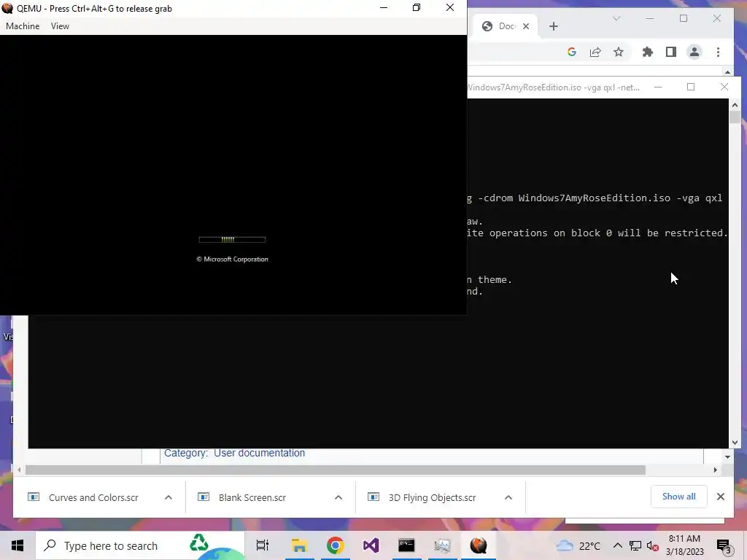Minimize the console window
This screenshot has width=747, height=560.
[658, 87]
